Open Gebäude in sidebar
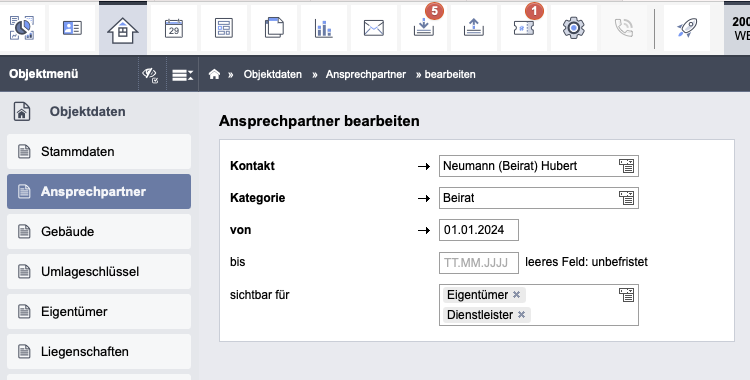This screenshot has height=380, width=750. (99, 232)
